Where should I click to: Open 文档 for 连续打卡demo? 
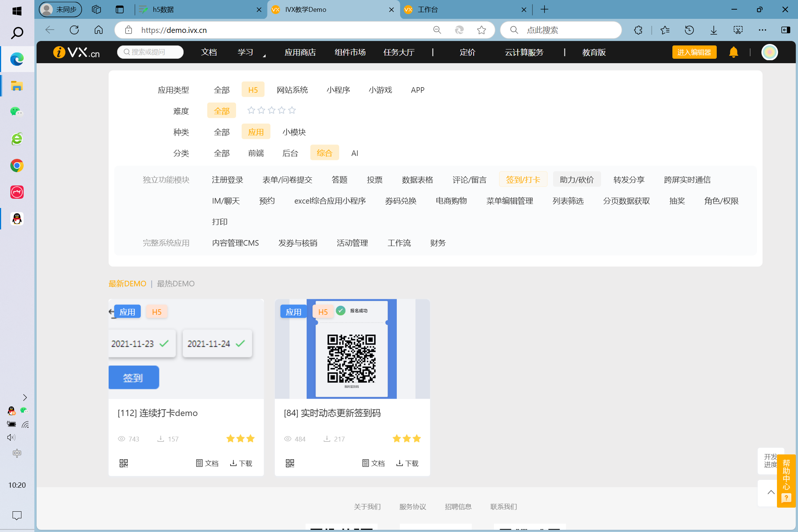click(207, 463)
